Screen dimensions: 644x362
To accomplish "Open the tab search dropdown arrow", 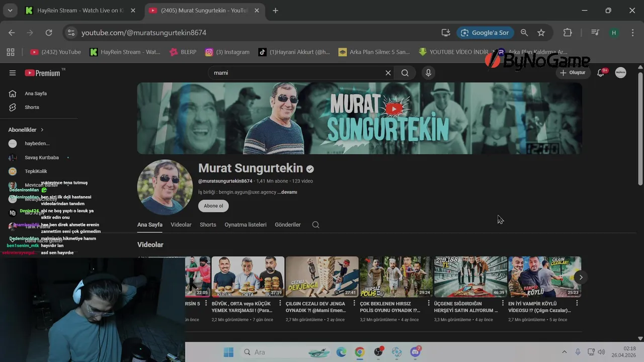I will 10,11.
